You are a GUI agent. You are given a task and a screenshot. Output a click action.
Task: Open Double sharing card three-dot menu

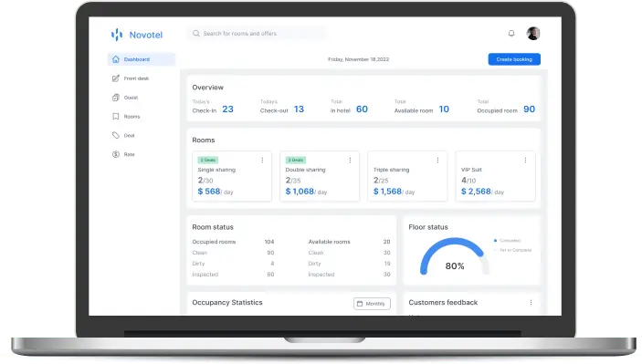coord(350,160)
